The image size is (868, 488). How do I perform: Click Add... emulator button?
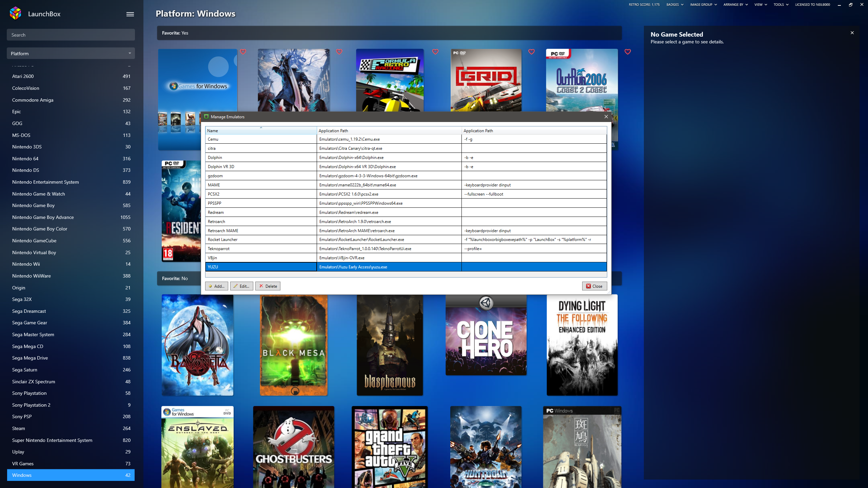(x=216, y=286)
